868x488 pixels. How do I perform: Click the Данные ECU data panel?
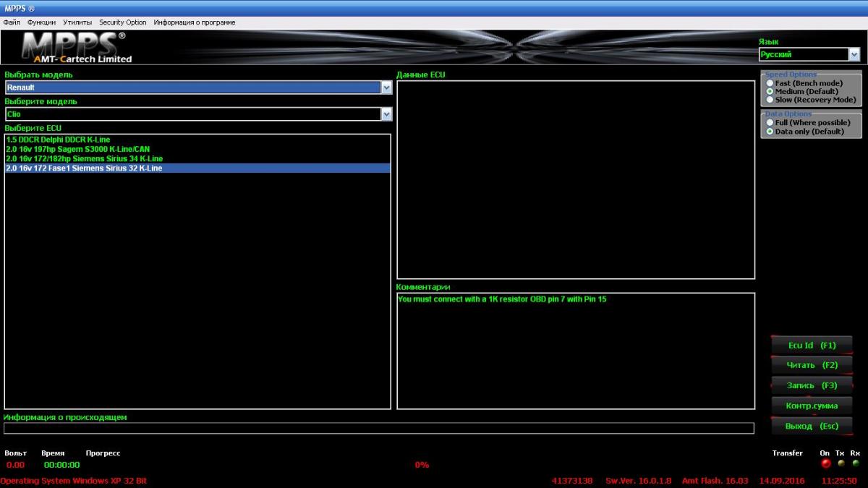point(576,179)
